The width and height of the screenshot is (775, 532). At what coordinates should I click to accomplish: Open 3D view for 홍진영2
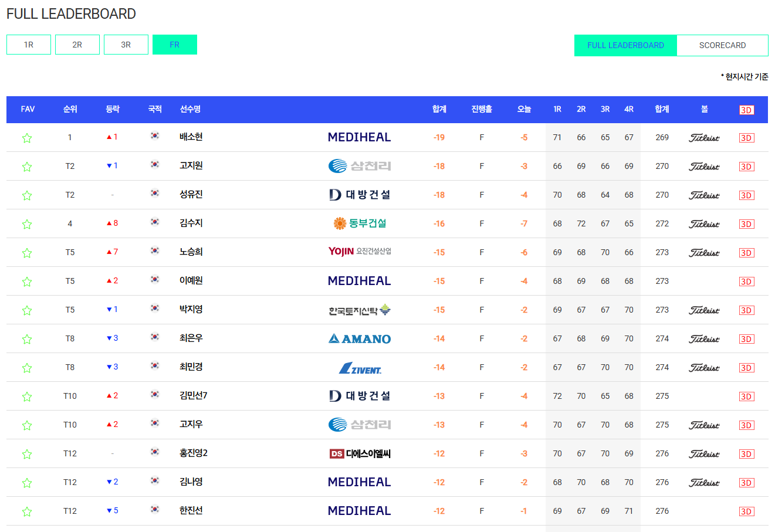point(746,454)
